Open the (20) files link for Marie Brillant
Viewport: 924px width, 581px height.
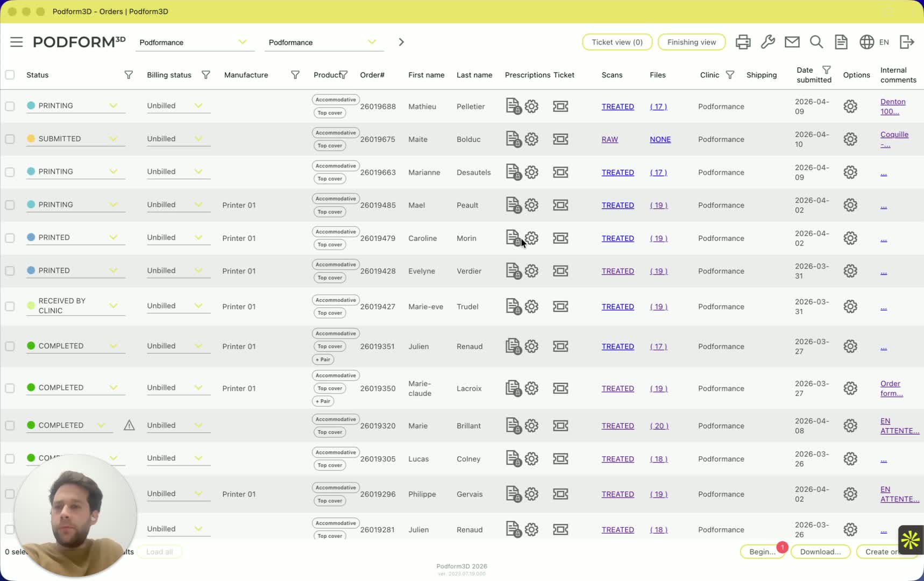pos(659,426)
